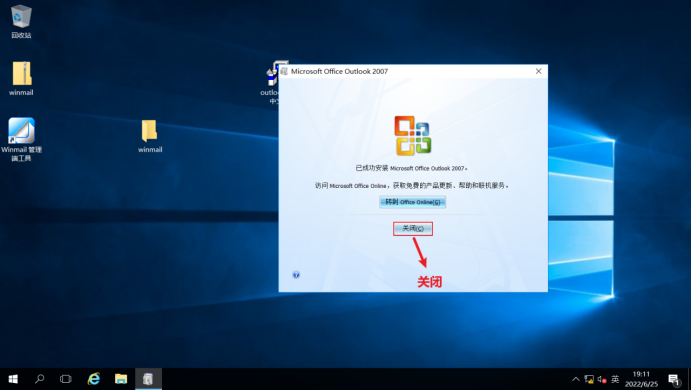This screenshot has height=390, width=691.
Task: Open the Winmail management tool shortcut
Action: pos(21,139)
